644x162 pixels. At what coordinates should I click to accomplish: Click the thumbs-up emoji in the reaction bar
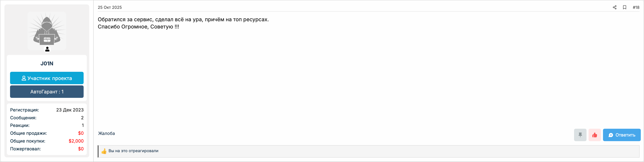coord(104,151)
